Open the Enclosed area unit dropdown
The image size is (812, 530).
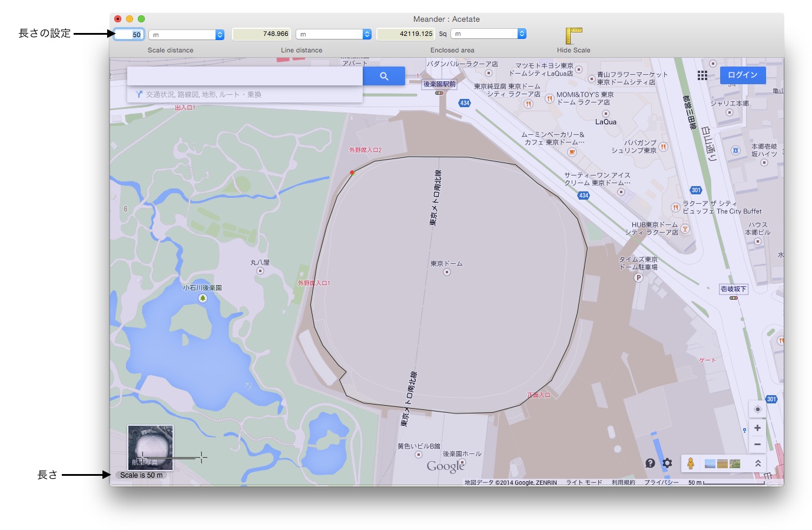tap(488, 34)
